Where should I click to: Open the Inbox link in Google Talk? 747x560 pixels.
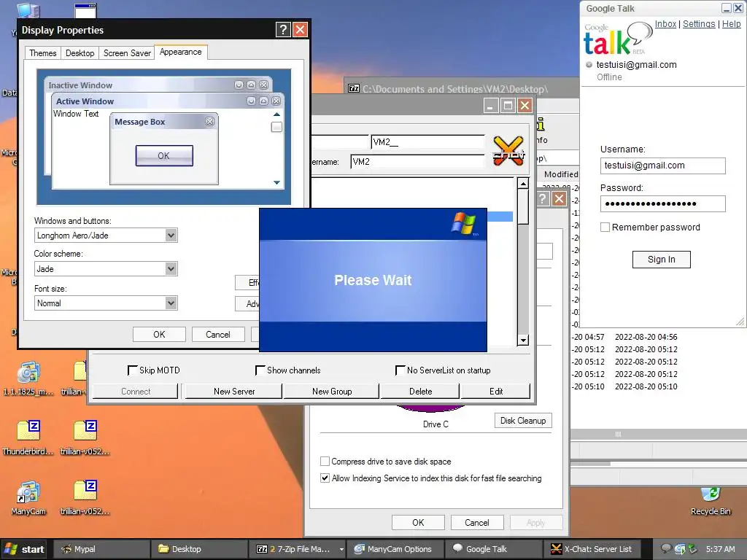[665, 24]
